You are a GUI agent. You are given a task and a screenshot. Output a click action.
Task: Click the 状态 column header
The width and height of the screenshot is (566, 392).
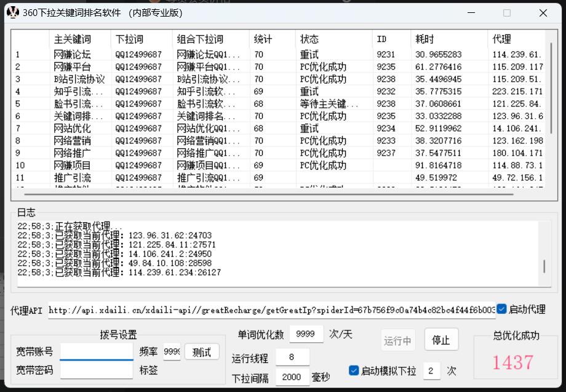[309, 38]
